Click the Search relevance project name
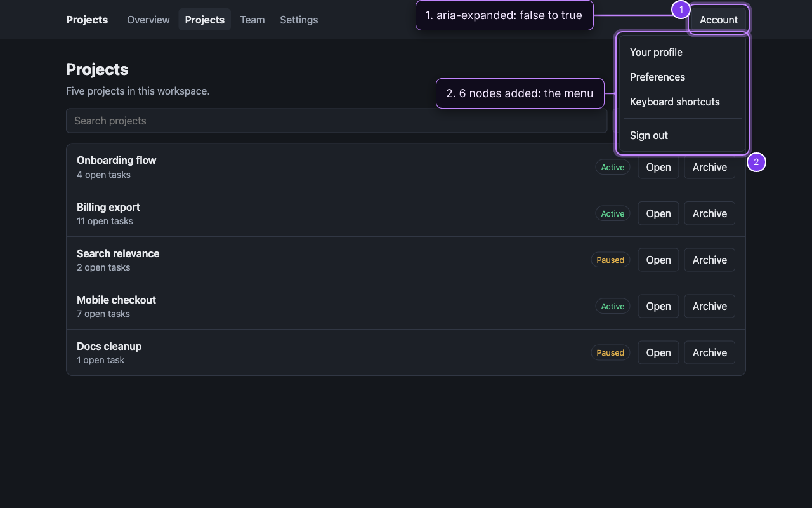 click(118, 253)
